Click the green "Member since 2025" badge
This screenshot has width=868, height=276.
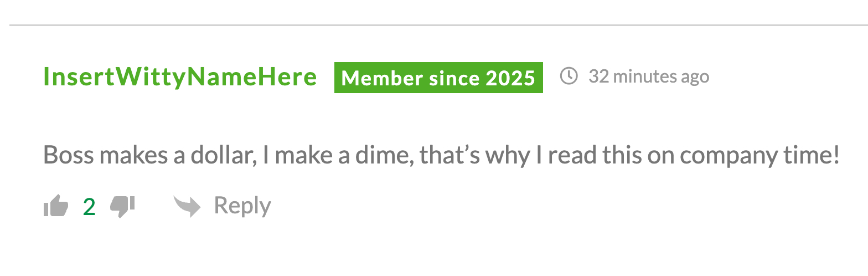[438, 78]
